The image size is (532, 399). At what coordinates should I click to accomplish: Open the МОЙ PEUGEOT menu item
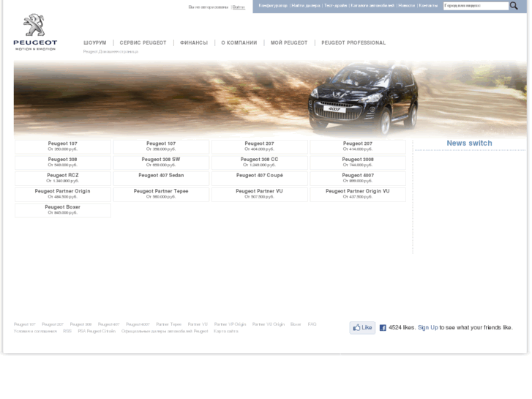coord(289,42)
